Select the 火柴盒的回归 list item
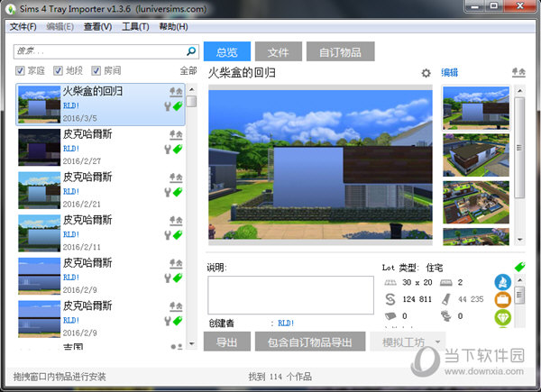The width and height of the screenshot is (541, 392). click(x=101, y=105)
